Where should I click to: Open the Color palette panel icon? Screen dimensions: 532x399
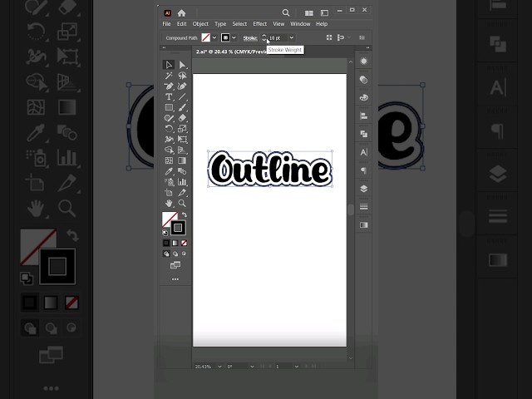pos(364,98)
